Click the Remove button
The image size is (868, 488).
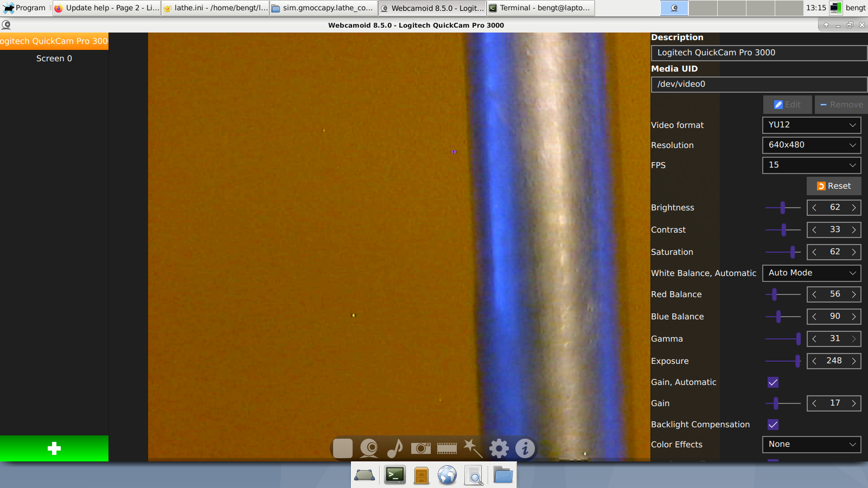click(841, 105)
